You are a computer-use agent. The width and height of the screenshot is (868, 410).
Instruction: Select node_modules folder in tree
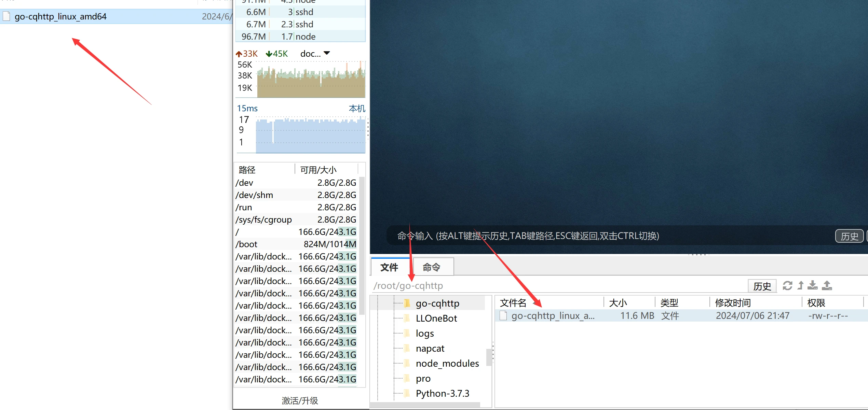point(447,363)
